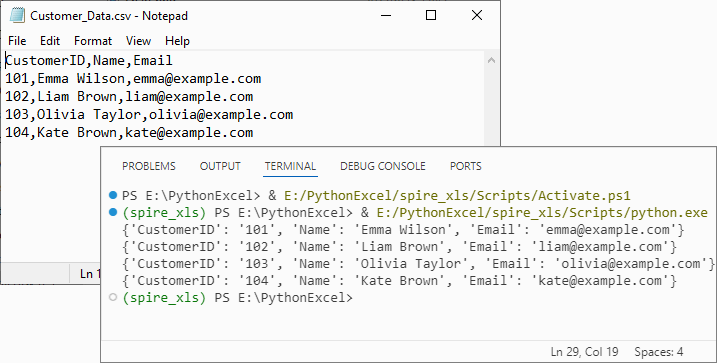Viewport: 717px width, 363px height.
Task: Open the File menu in Notepad
Action: coord(17,41)
